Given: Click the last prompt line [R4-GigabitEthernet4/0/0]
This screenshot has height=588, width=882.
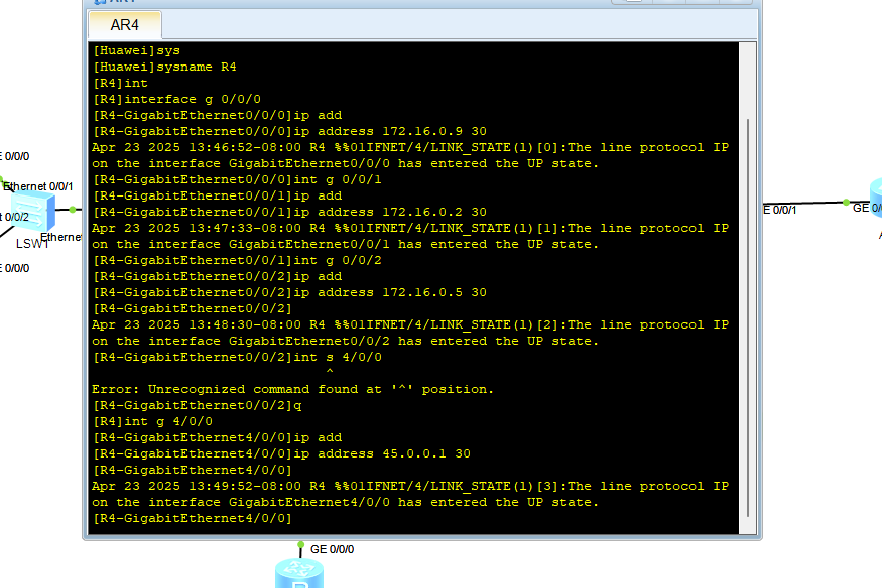Looking at the screenshot, I should click(x=193, y=518).
